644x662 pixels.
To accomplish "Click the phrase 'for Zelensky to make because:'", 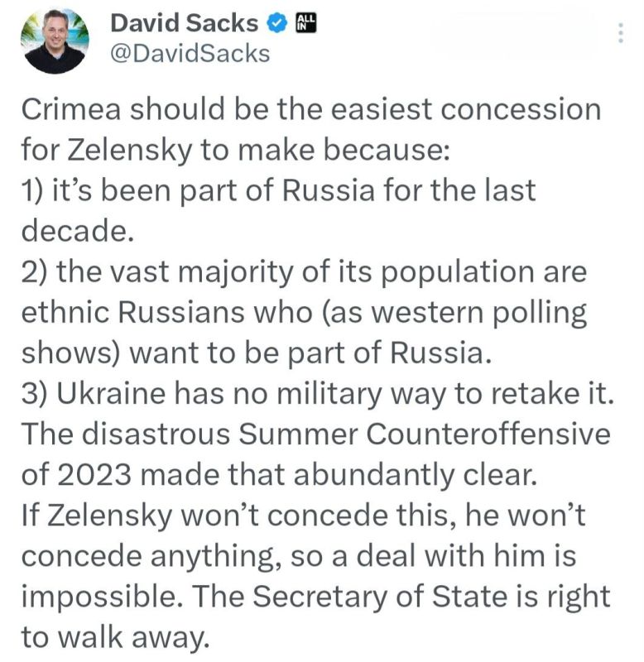I will [236, 151].
